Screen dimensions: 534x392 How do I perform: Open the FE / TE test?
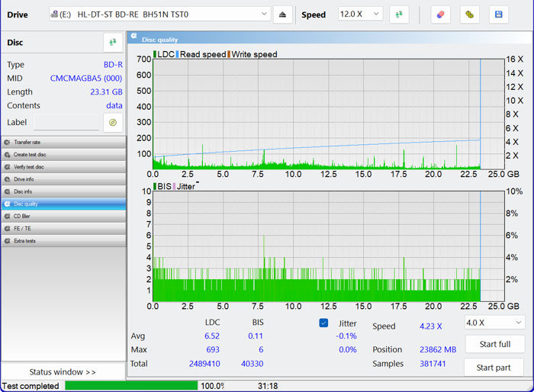click(63, 229)
